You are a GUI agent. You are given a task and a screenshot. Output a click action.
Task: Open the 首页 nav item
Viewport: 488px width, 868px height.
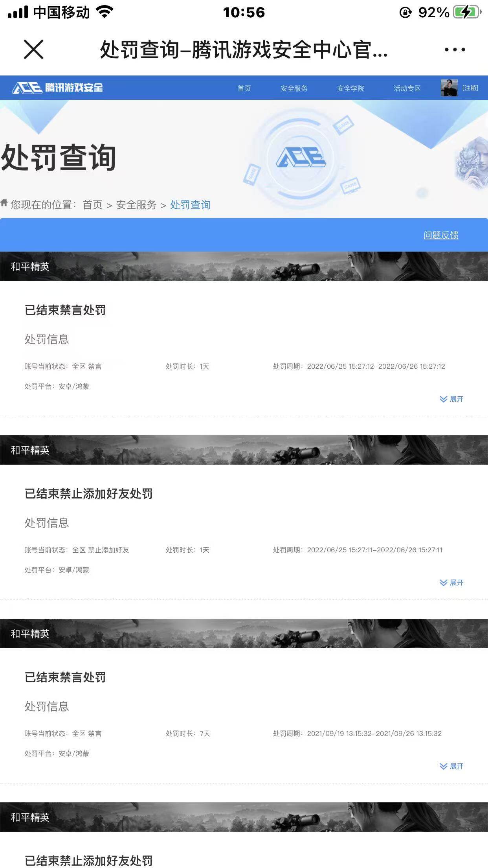tap(244, 88)
